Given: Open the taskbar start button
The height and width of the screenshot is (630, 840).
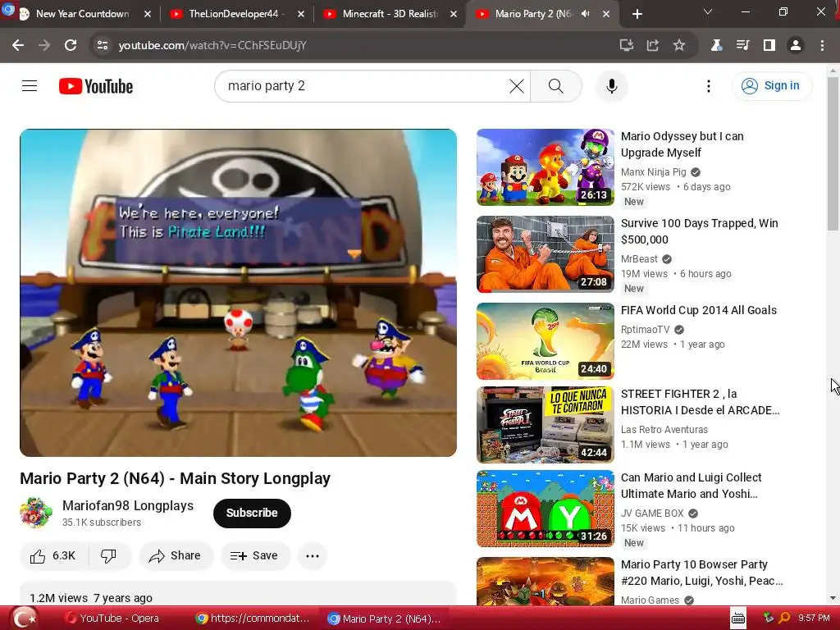Looking at the screenshot, I should click(25, 619).
